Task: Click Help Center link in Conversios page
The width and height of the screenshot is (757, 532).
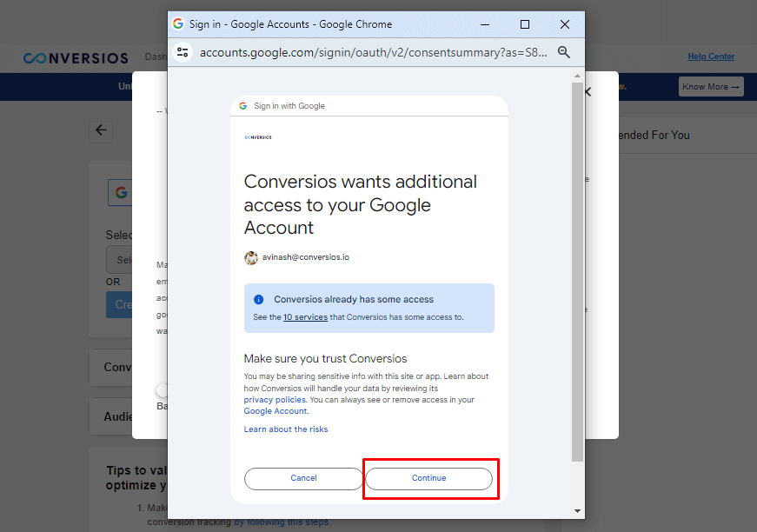Action: [711, 57]
